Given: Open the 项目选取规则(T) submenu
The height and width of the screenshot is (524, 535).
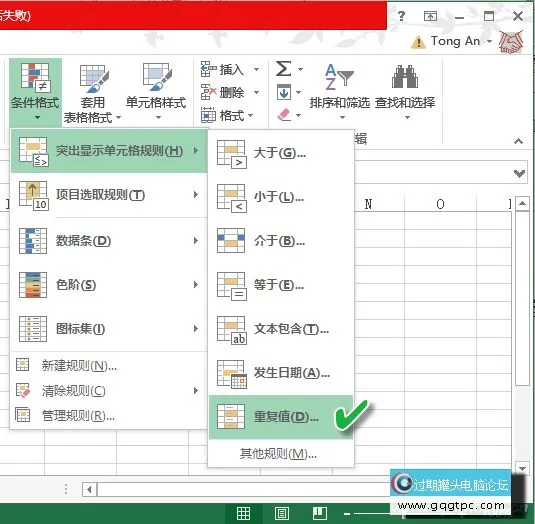Looking at the screenshot, I should click(x=109, y=195).
